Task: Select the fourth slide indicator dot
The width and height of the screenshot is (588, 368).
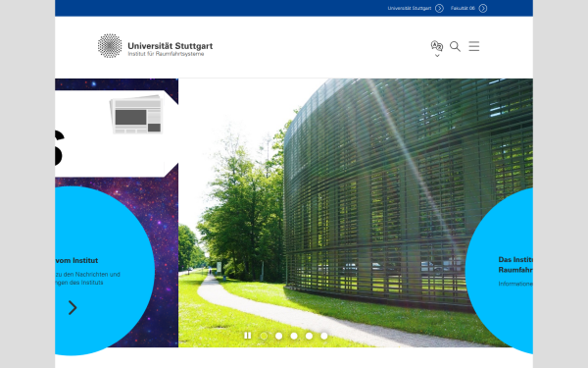Action: pos(309,336)
